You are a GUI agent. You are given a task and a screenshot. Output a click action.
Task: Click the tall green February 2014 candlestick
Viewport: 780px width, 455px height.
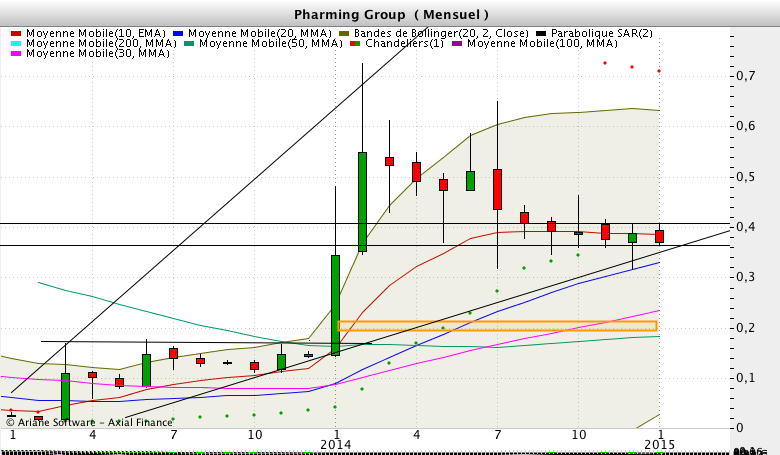tap(363, 202)
